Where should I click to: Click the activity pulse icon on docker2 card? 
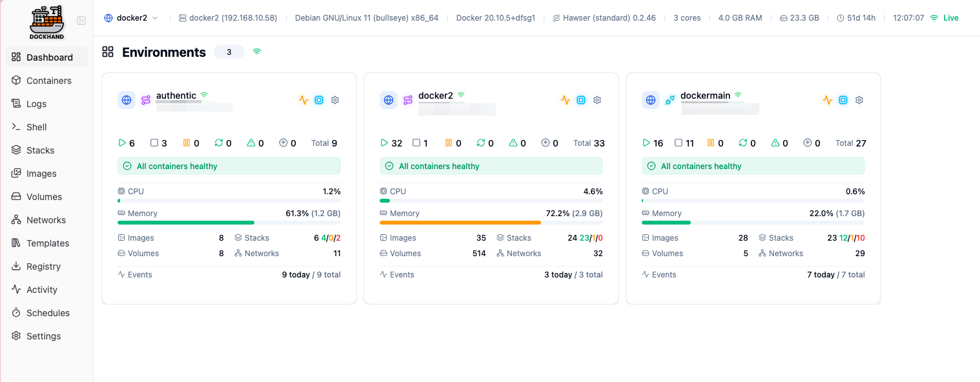pos(566,100)
